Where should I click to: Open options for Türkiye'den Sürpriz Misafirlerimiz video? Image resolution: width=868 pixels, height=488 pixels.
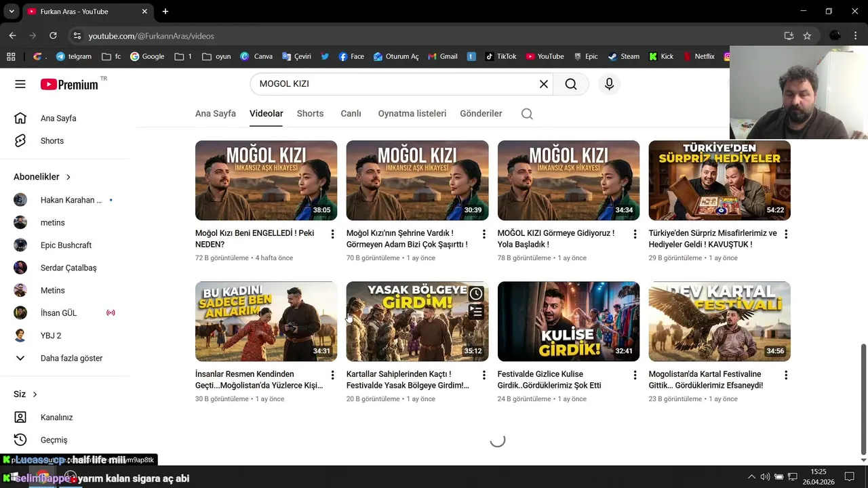click(786, 234)
